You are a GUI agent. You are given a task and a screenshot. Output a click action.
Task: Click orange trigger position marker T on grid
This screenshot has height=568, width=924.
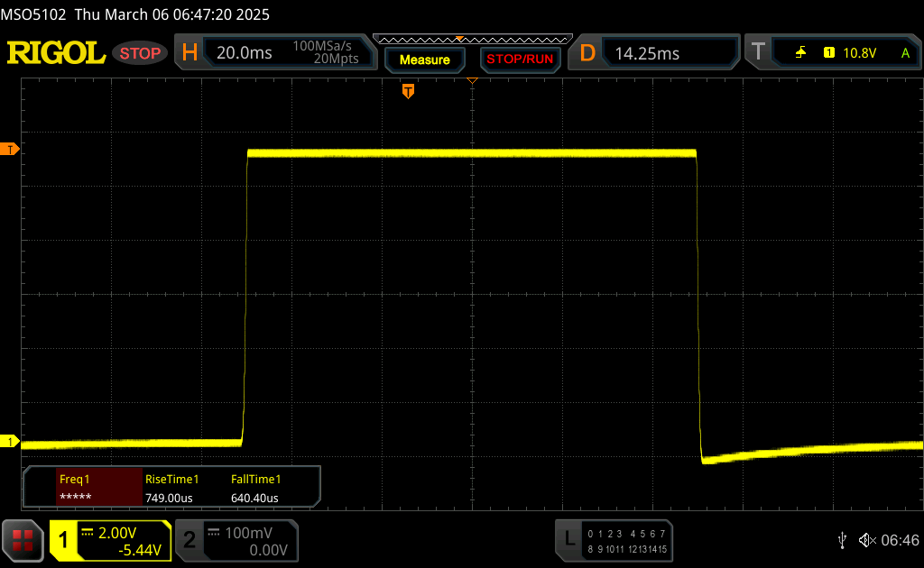[x=408, y=91]
